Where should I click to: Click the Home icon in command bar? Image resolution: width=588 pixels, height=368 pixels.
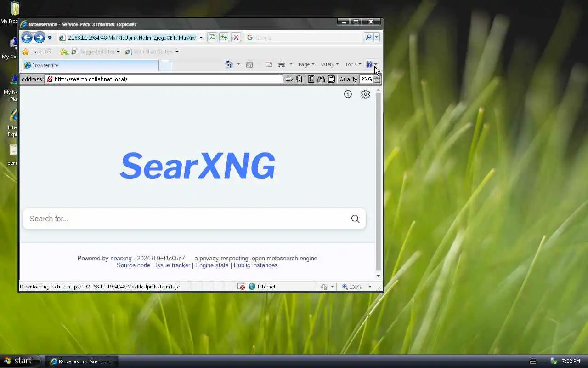229,64
